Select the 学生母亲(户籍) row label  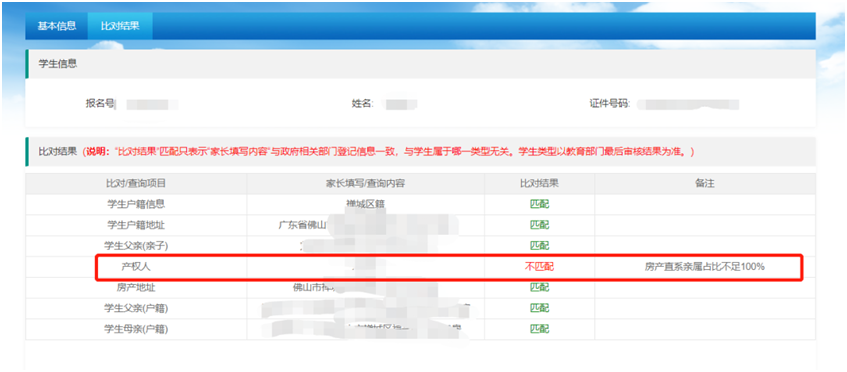coord(136,328)
